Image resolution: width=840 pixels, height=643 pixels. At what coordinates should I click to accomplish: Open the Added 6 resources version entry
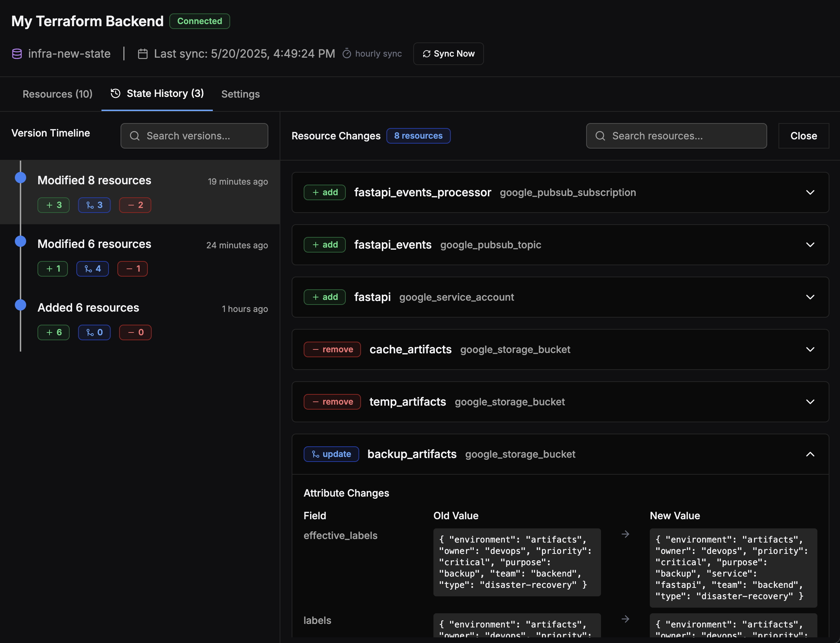pyautogui.click(x=140, y=320)
